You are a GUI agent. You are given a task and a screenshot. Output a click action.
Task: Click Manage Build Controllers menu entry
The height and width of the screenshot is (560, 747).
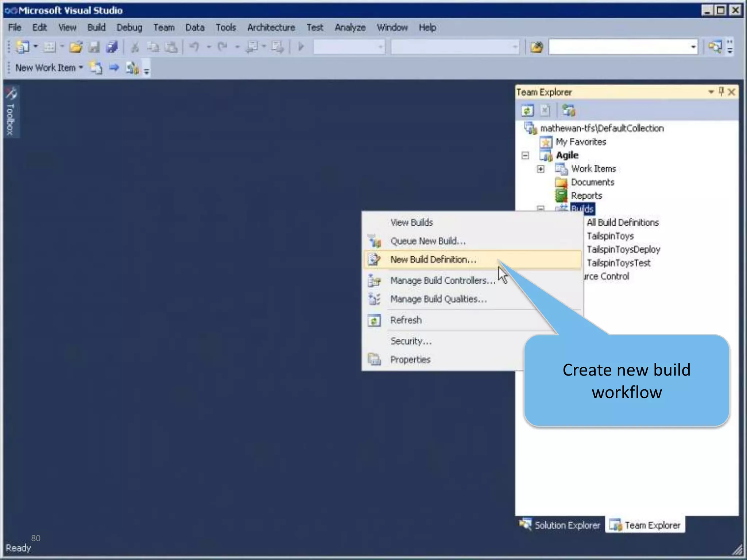point(442,280)
